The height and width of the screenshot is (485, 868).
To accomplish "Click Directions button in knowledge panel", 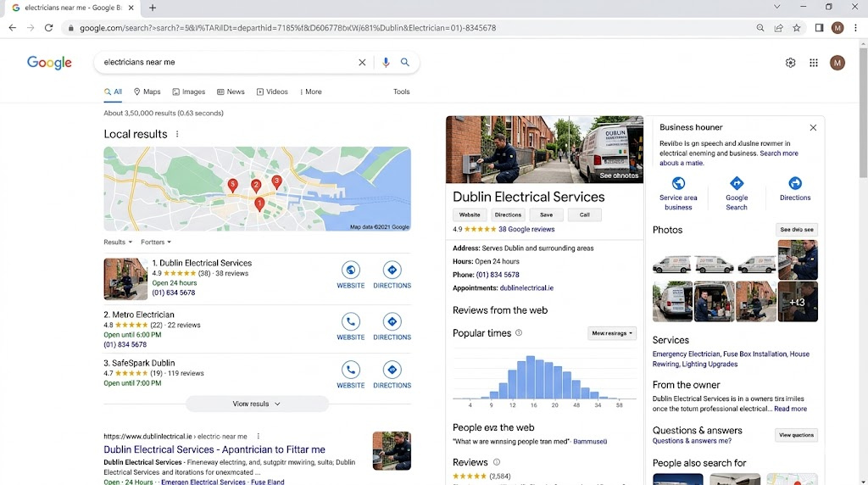I will pyautogui.click(x=508, y=215).
